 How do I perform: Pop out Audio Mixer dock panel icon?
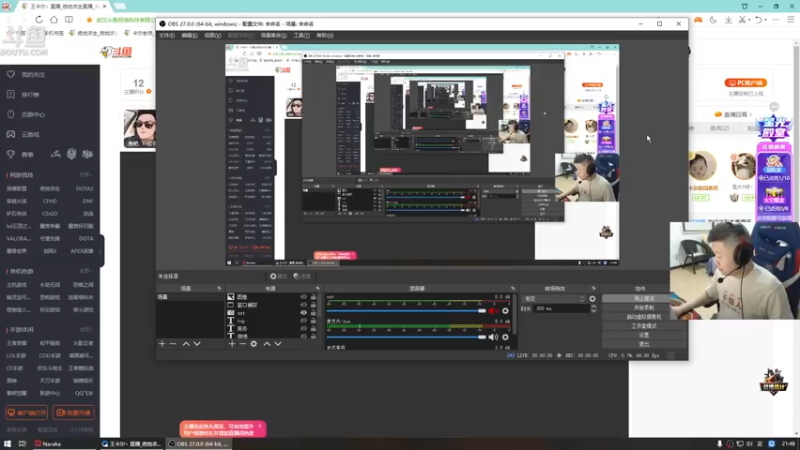(513, 288)
